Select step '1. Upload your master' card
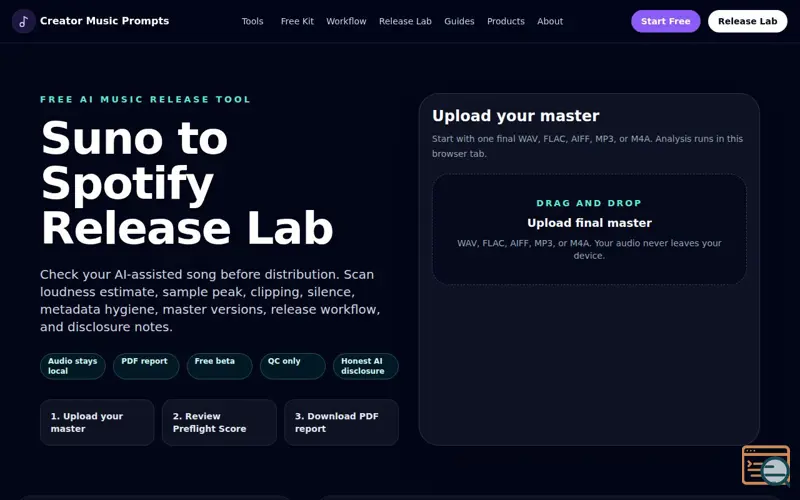800x500 pixels. point(97,422)
